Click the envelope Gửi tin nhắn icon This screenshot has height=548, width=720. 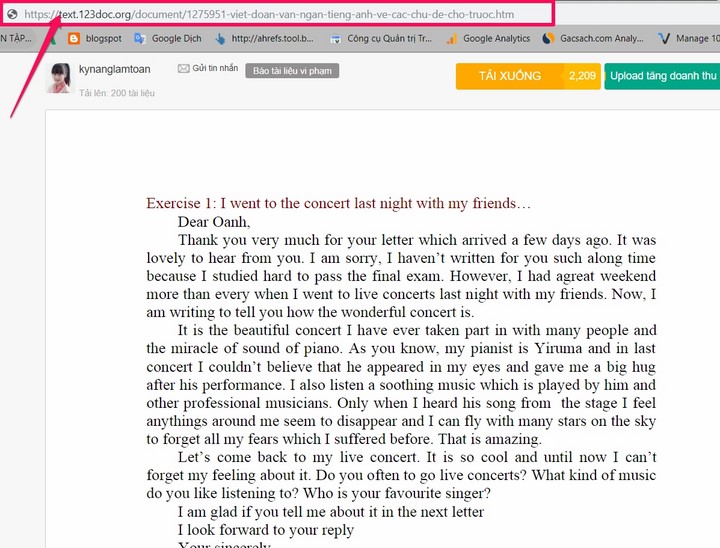click(184, 68)
